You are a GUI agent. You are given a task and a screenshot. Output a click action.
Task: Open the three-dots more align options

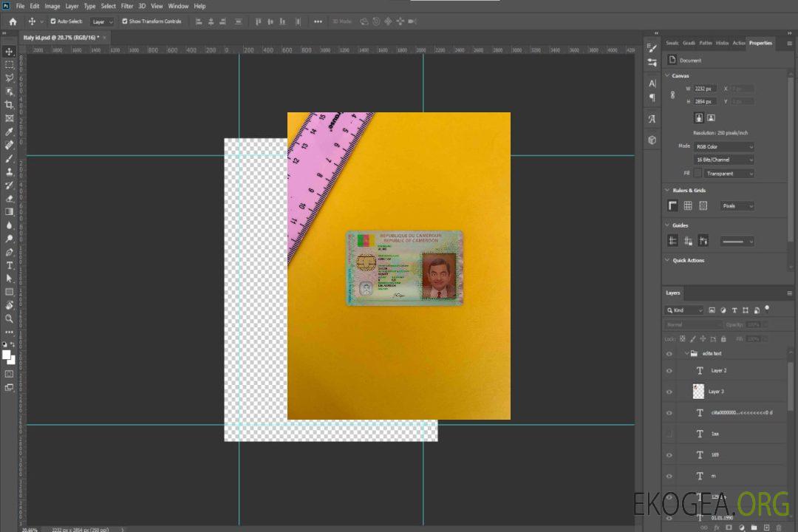(318, 21)
